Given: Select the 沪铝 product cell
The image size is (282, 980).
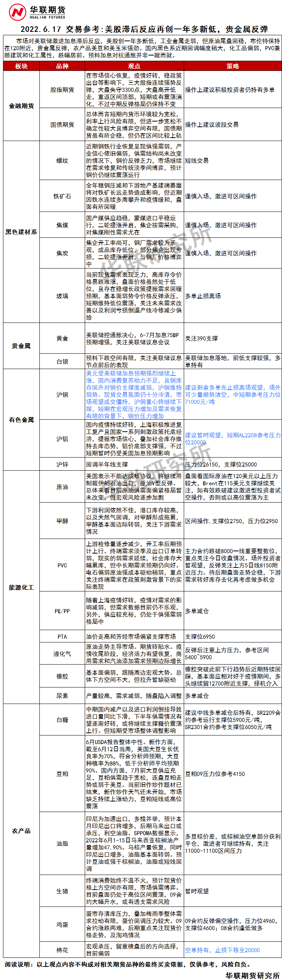Looking at the screenshot, I should coord(62,439).
